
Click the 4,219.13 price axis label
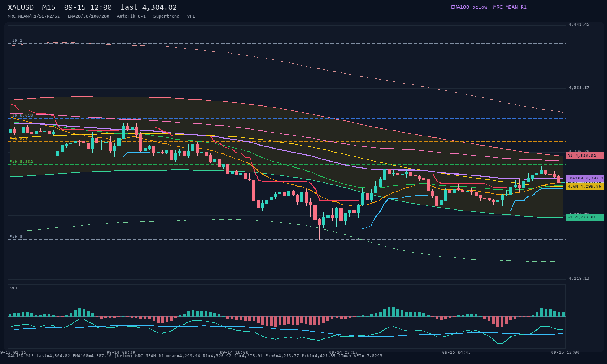[579, 278]
